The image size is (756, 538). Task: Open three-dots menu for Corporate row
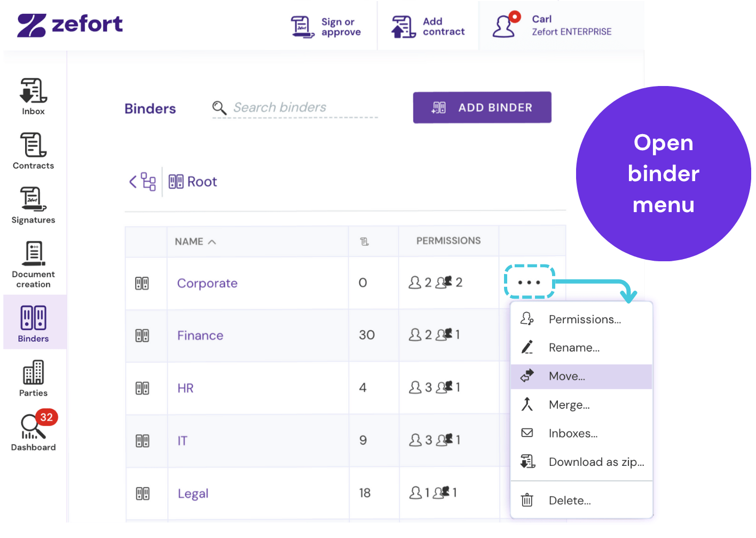point(530,282)
